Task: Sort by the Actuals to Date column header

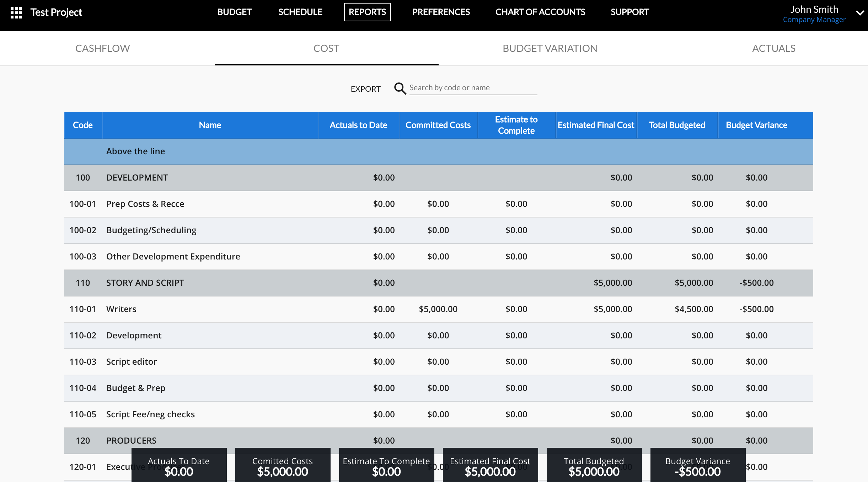Action: point(358,125)
